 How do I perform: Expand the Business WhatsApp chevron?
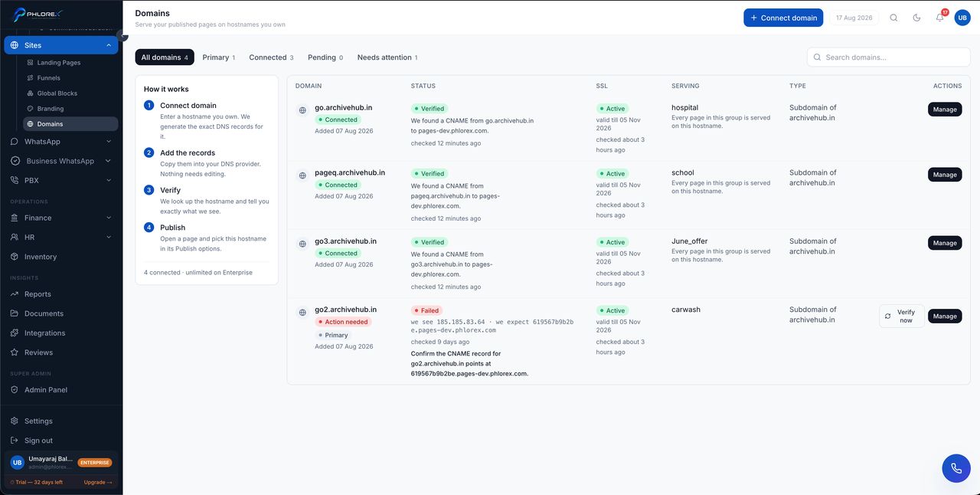click(109, 161)
